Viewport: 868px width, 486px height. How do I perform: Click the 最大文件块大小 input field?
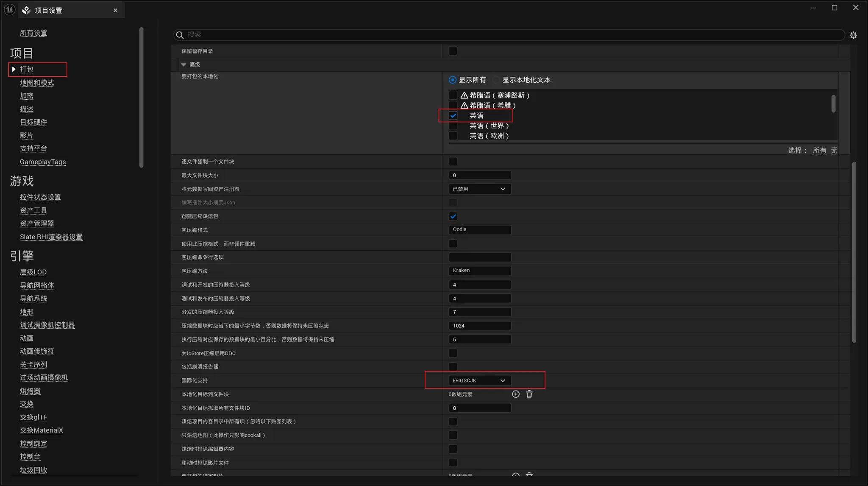click(x=479, y=175)
